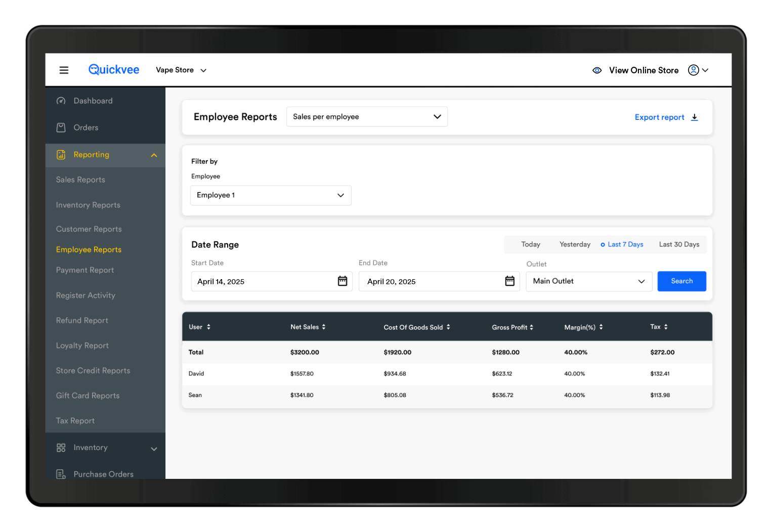This screenshot has width=769, height=532.
Task: Select the Last 30 Days range option
Action: (x=679, y=245)
